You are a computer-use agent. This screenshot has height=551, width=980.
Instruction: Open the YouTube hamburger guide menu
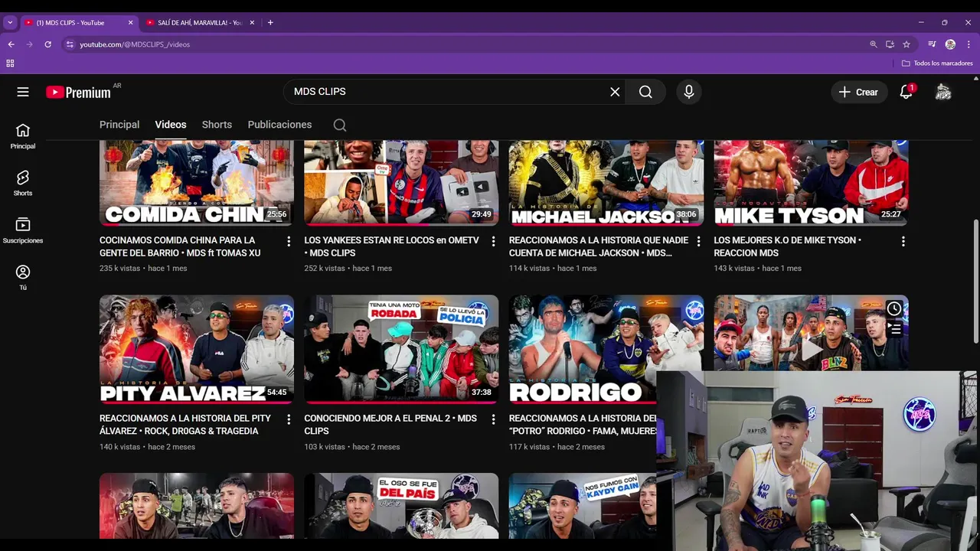[23, 92]
